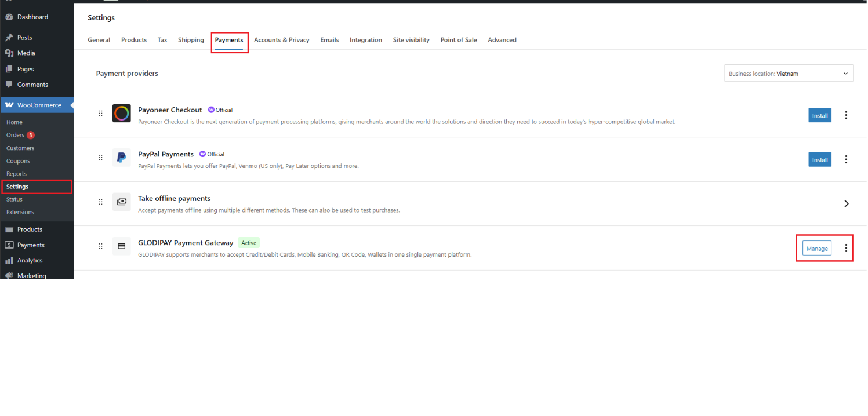This screenshot has width=868, height=416.
Task: Click the Payoneer Checkout logo icon
Action: pyautogui.click(x=122, y=114)
